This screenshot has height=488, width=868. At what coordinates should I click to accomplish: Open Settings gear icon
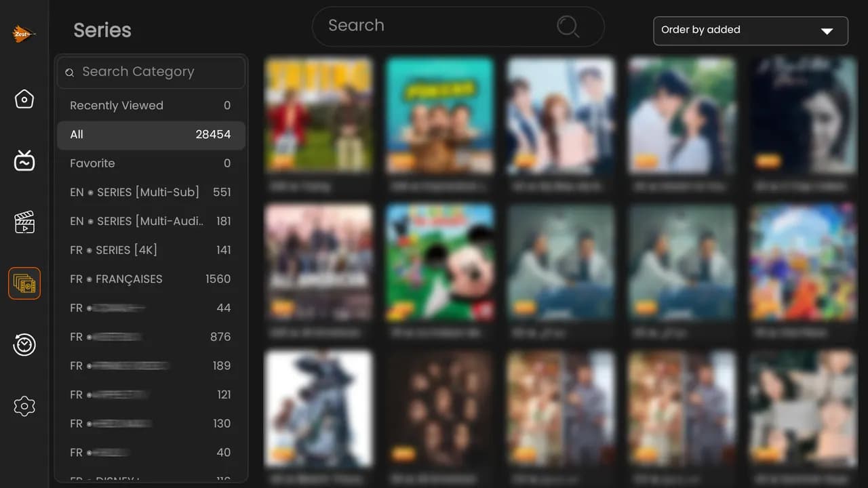(24, 406)
